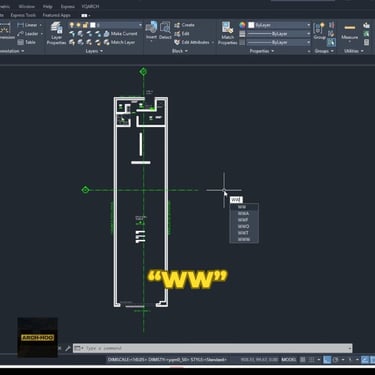Toggle the layer sun freeze icon
The width and height of the screenshot is (375, 375).
(x=79, y=25)
